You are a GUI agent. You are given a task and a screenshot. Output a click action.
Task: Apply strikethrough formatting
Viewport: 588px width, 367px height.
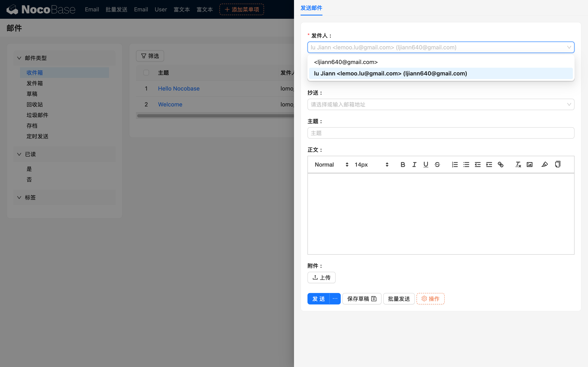coord(437,165)
